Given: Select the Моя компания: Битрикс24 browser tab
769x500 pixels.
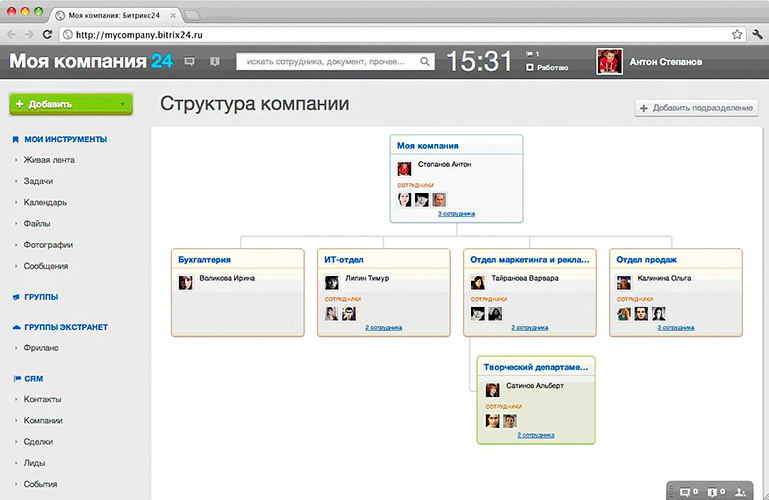Looking at the screenshot, I should tap(114, 15).
